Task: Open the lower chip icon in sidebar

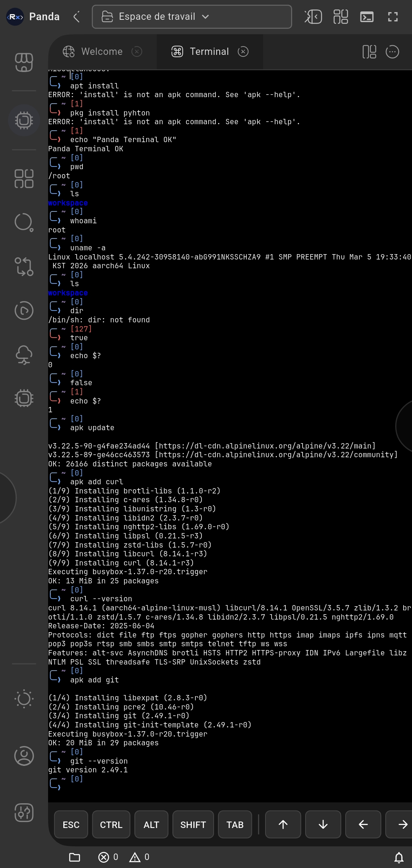Action: (24, 398)
